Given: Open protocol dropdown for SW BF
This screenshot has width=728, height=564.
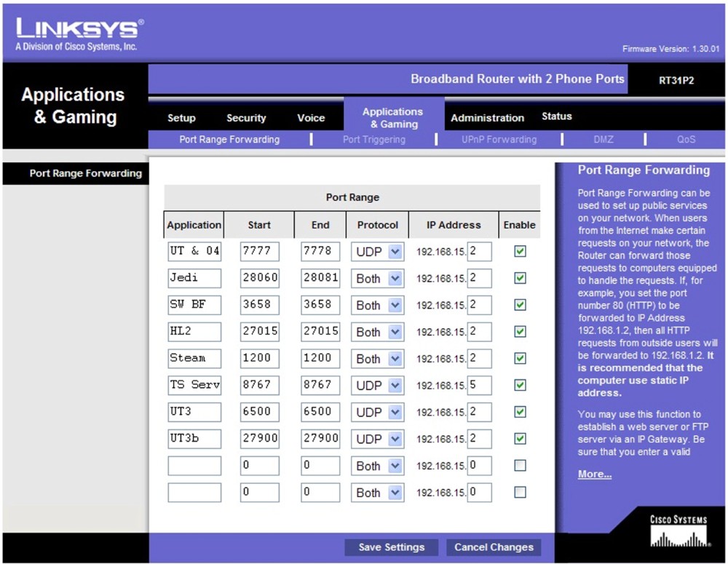Looking at the screenshot, I should pos(377,305).
